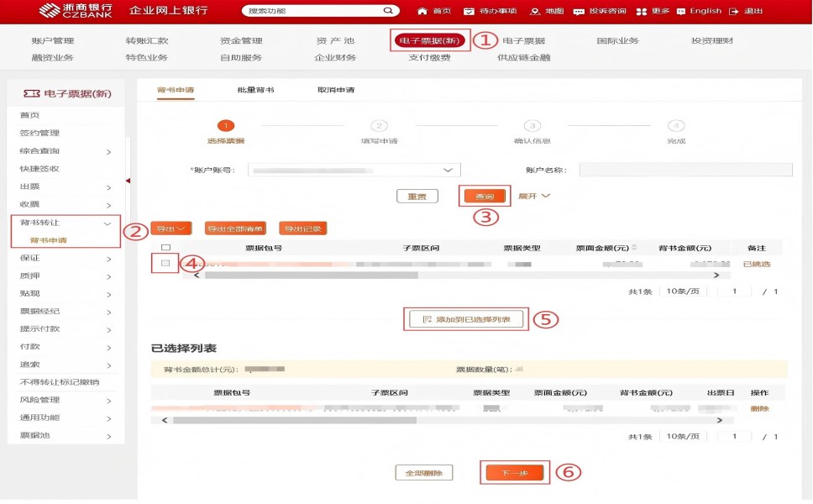Click the sidebar collapse red arrow
Screen dimensions: 813x504
(128, 181)
